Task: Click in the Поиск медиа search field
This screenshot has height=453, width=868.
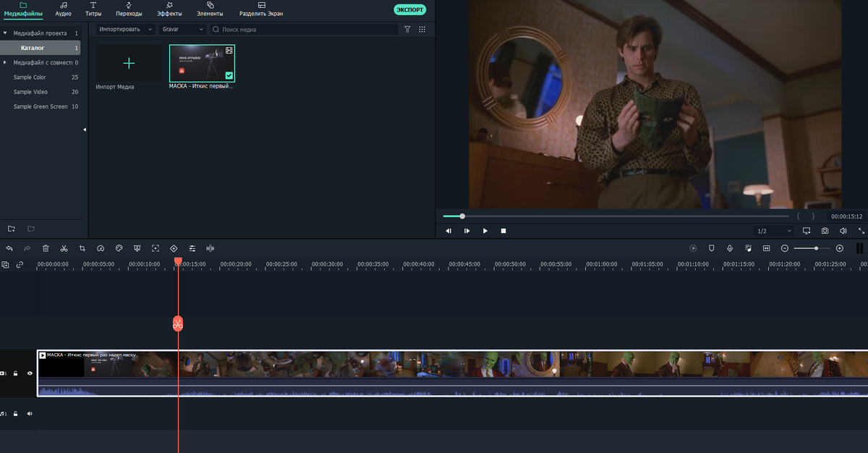Action: tap(304, 30)
